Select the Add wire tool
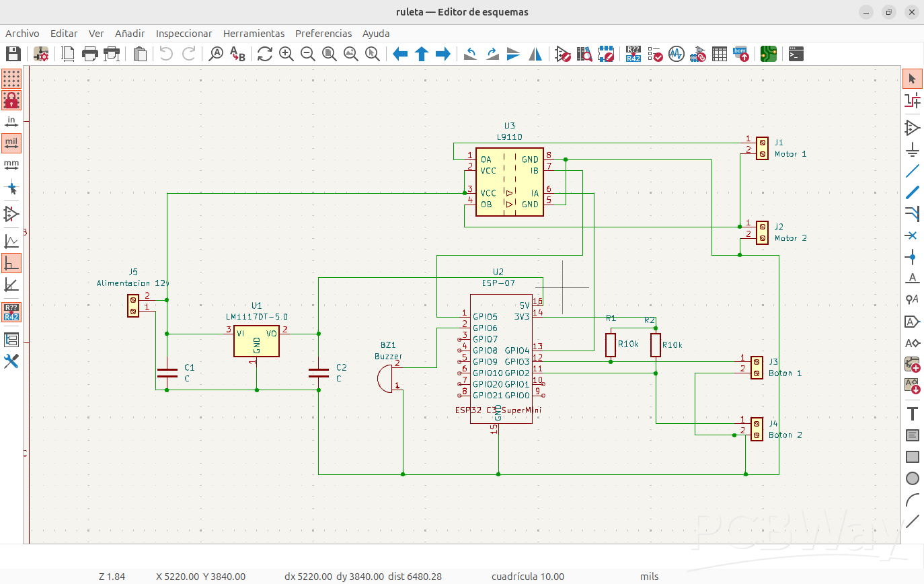The image size is (924, 584). (913, 171)
